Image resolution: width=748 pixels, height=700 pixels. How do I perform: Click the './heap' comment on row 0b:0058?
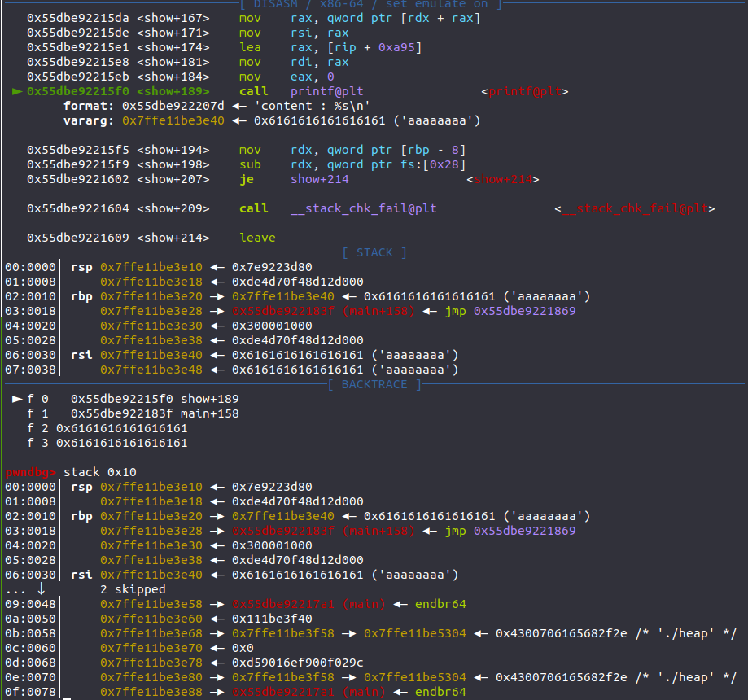click(686, 634)
